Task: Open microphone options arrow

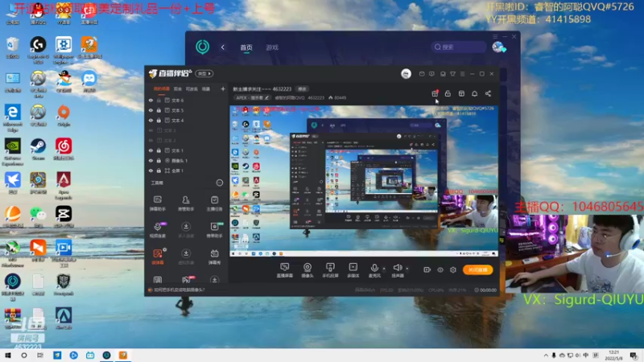Action: (384, 269)
